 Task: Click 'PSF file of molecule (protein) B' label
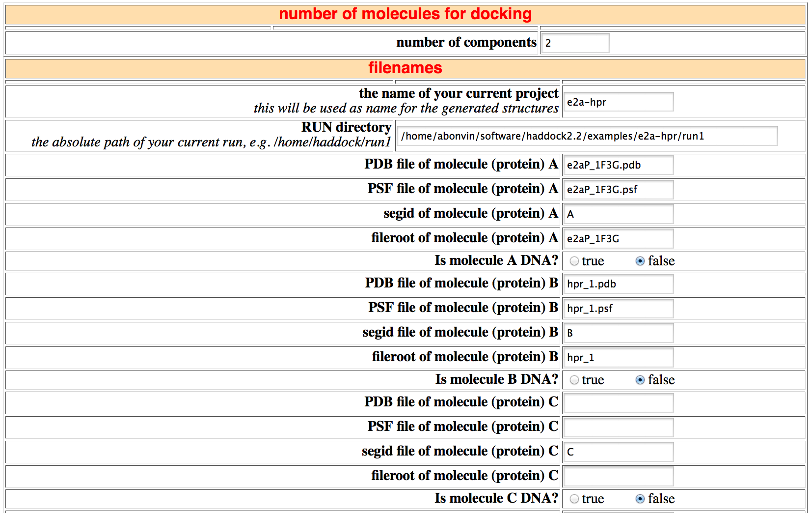pos(463,308)
